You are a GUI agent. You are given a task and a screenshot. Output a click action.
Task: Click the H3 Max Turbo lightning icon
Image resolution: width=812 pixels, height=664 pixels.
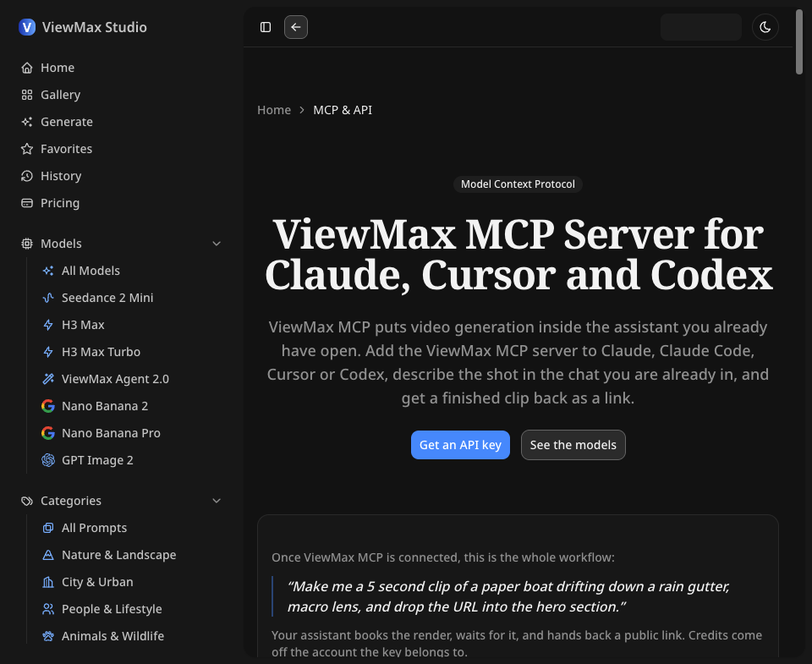(48, 352)
